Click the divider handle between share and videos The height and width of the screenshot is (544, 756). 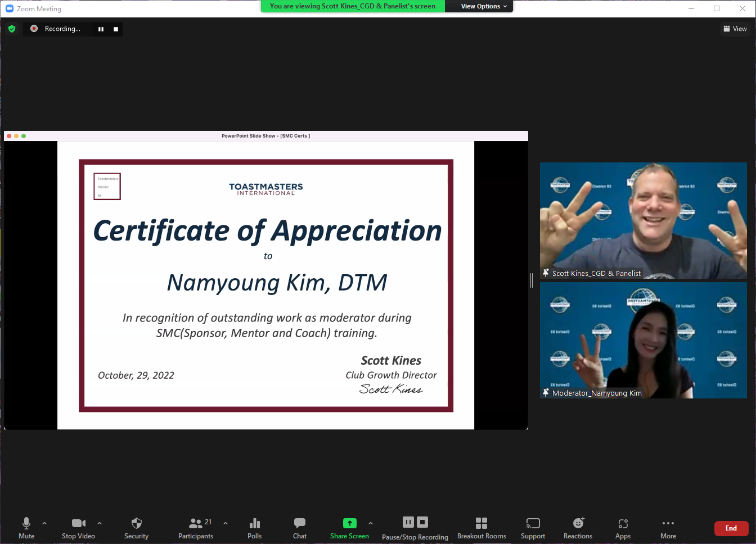click(532, 280)
